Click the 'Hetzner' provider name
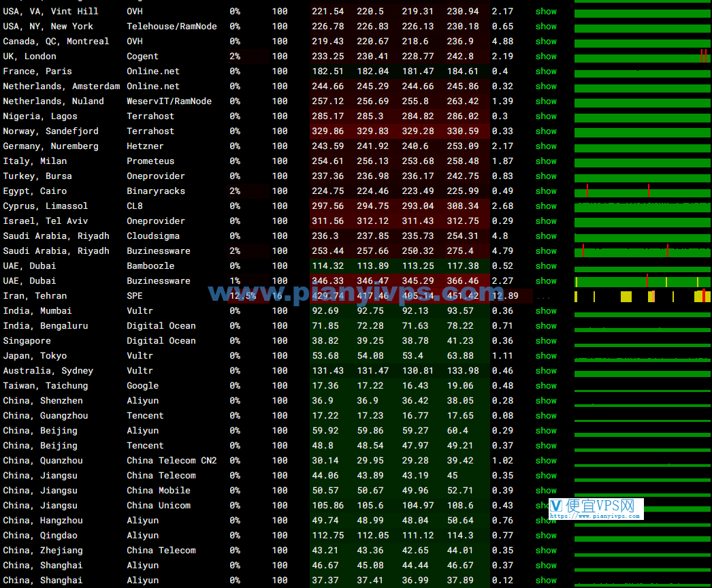 click(145, 146)
